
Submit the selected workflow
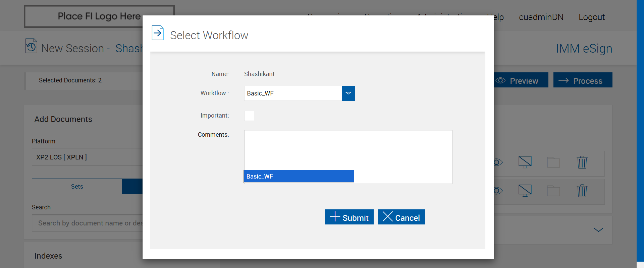349,217
